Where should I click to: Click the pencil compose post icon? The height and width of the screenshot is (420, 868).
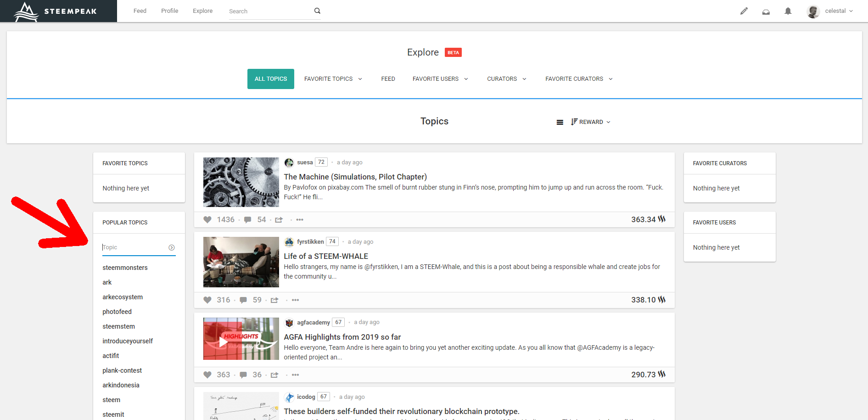(744, 11)
